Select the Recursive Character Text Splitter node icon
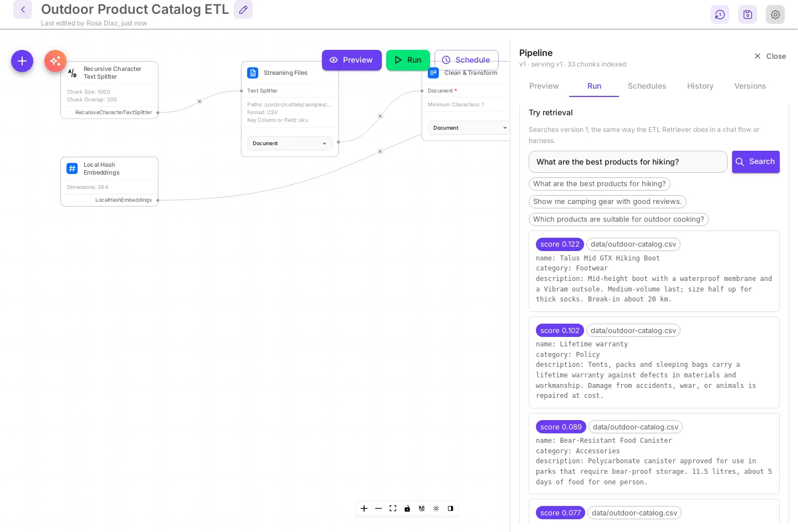The width and height of the screenshot is (798, 532). coord(72,73)
